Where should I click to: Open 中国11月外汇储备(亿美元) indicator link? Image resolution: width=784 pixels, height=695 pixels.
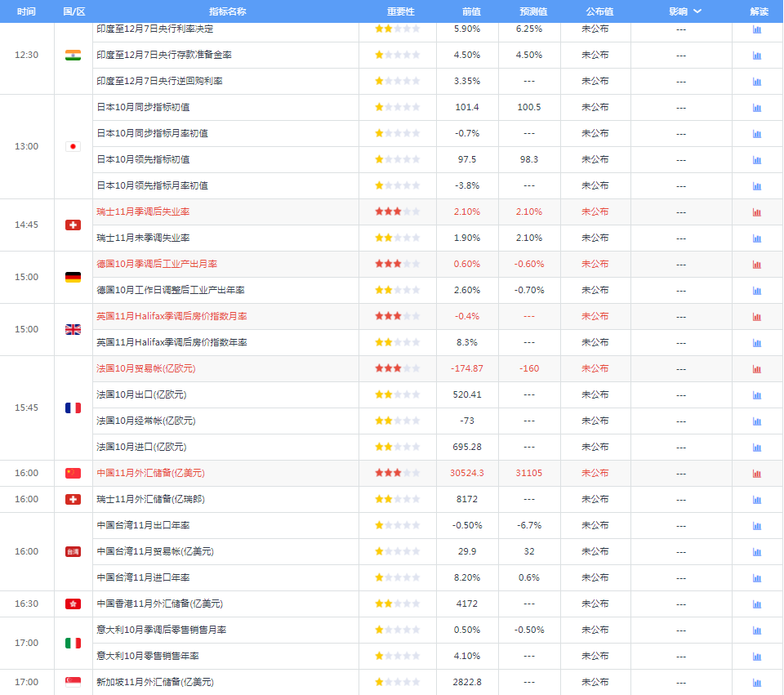[x=150, y=473]
